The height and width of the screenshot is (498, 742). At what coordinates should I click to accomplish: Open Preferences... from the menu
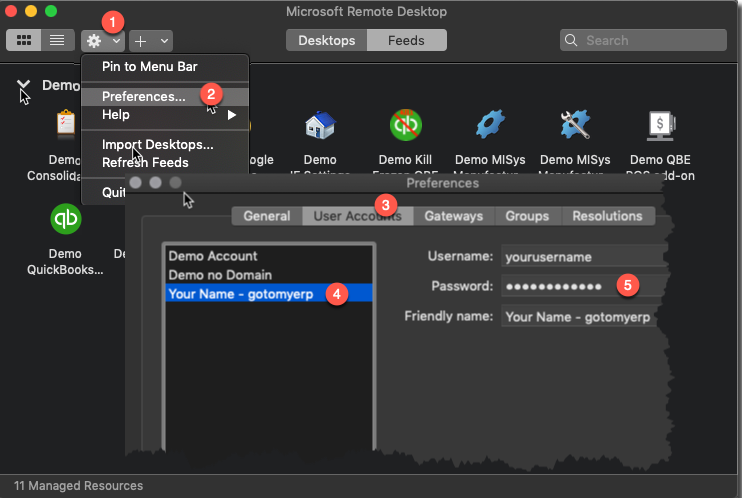click(164, 97)
